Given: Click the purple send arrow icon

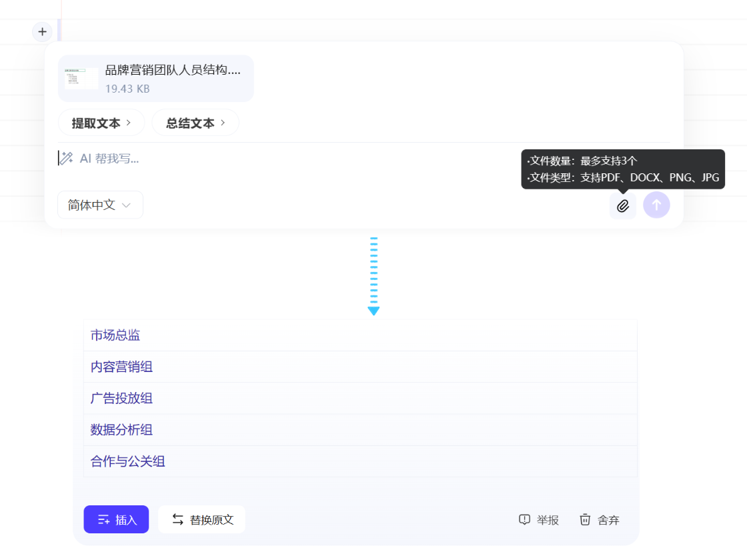Looking at the screenshot, I should click(656, 205).
